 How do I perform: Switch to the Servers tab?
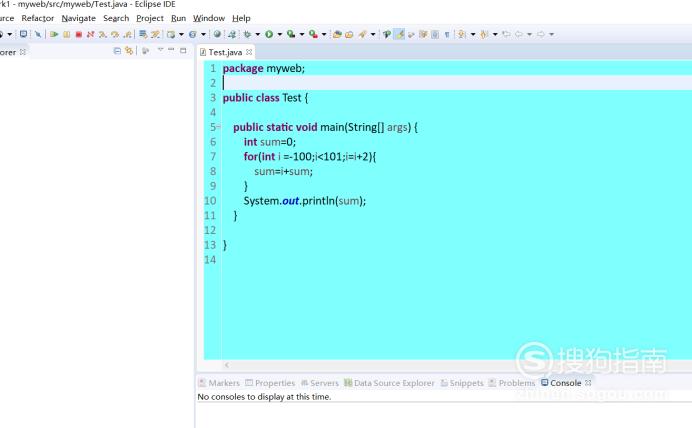[320, 383]
